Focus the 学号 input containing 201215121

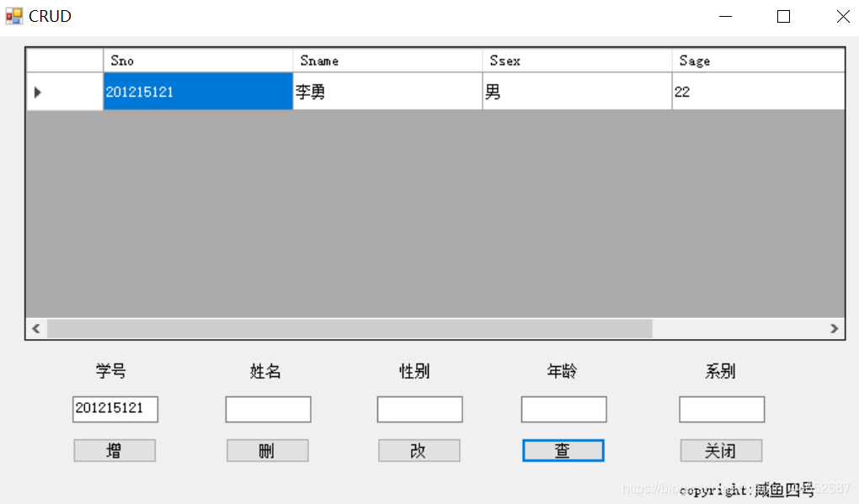coord(115,409)
